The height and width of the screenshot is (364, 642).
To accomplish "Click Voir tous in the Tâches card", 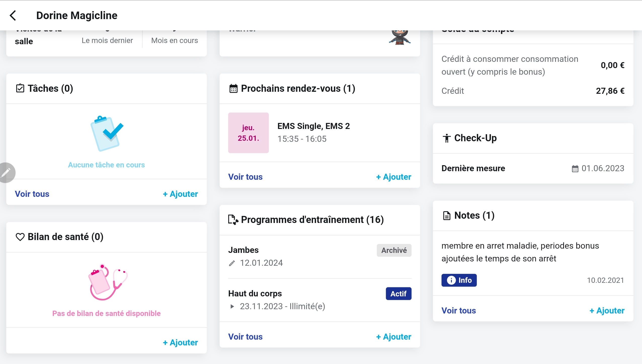I will (32, 194).
